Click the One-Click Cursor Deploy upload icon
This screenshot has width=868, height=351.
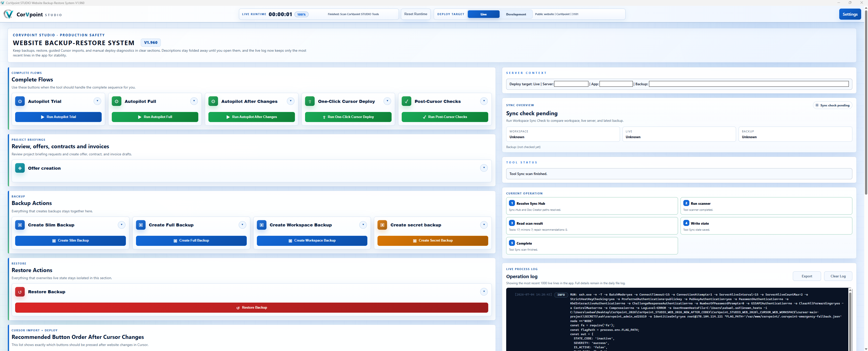(x=310, y=101)
